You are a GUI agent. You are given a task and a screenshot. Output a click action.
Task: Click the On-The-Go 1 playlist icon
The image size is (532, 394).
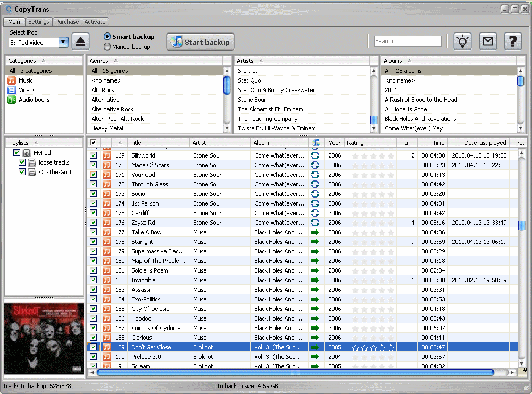32,172
